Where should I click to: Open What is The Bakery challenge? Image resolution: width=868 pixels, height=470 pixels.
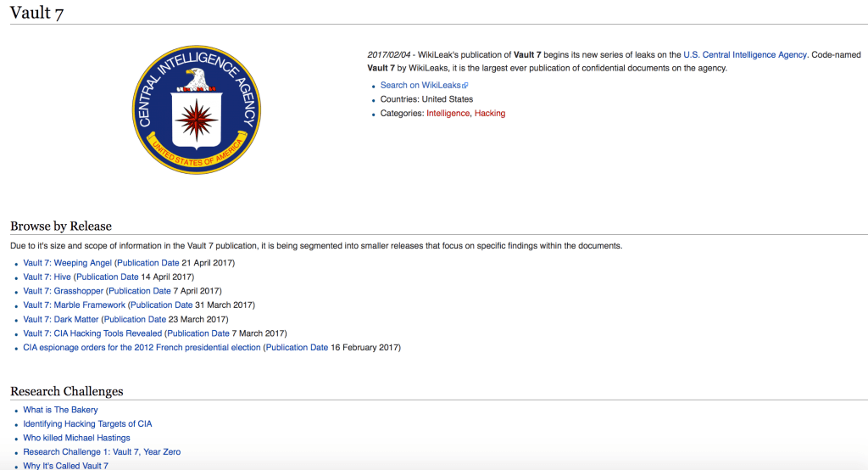(x=60, y=410)
